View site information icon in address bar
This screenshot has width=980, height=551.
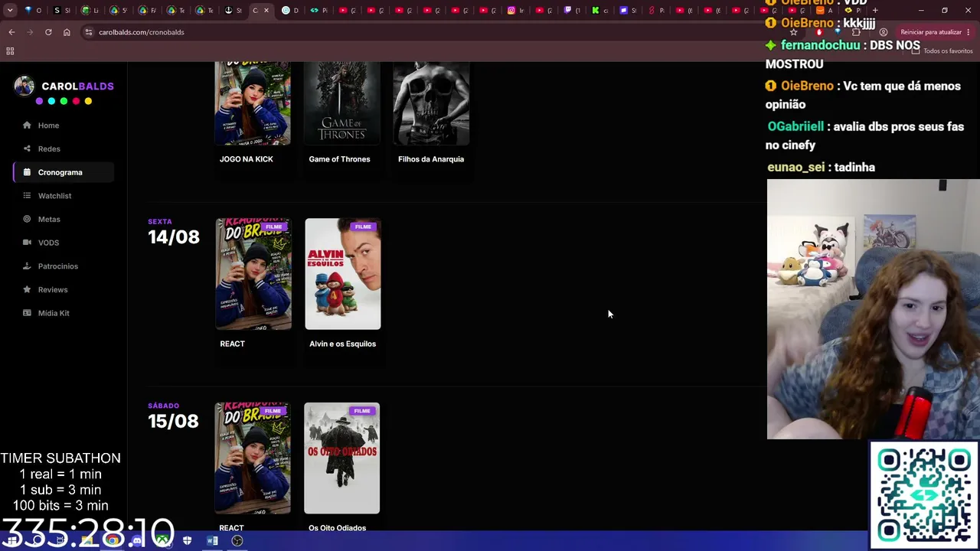(x=89, y=32)
